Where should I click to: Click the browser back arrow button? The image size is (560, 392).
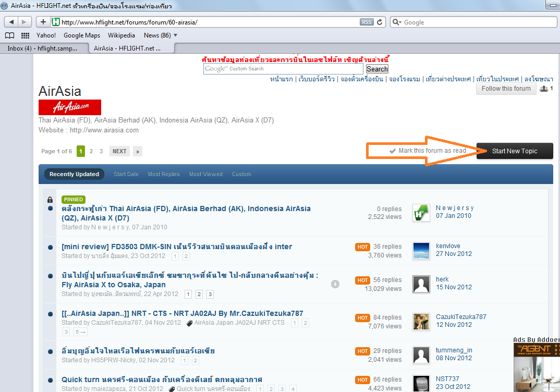(x=11, y=22)
